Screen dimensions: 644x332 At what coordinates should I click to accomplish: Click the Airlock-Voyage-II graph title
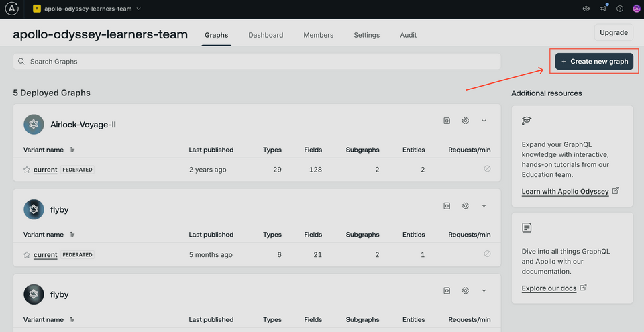tap(83, 125)
